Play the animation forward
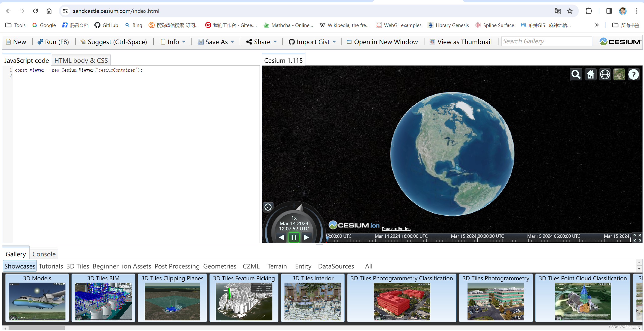644x331 pixels. (306, 237)
